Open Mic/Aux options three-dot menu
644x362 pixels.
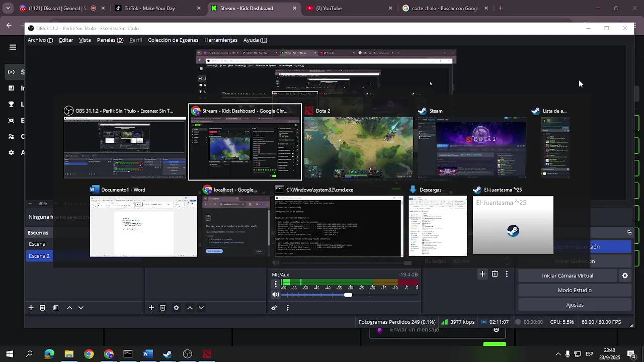275,284
